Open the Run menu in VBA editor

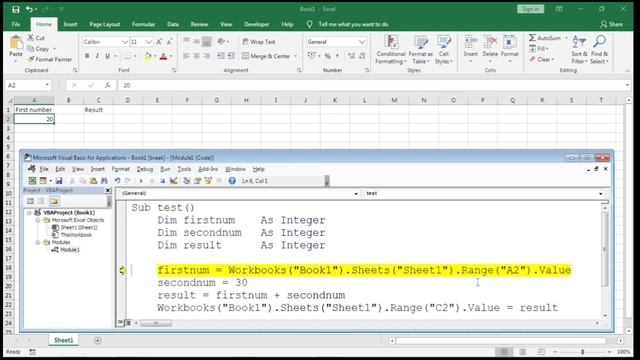(165, 169)
